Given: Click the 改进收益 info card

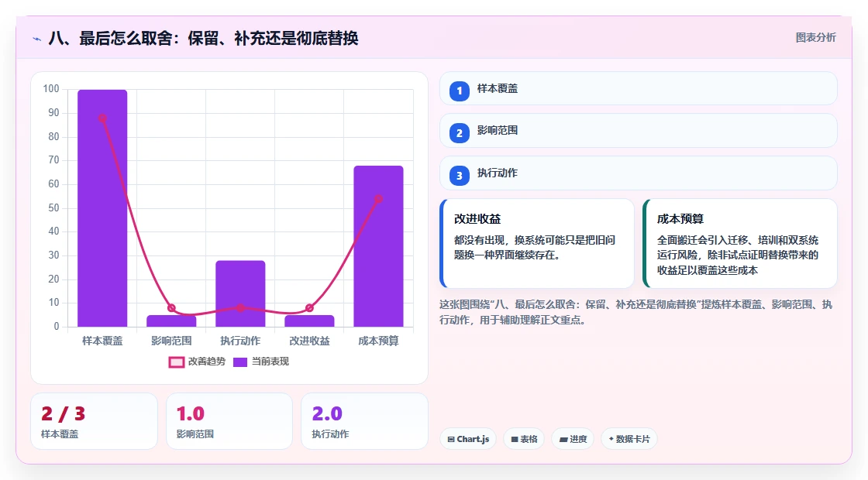Looking at the screenshot, I should tap(537, 243).
